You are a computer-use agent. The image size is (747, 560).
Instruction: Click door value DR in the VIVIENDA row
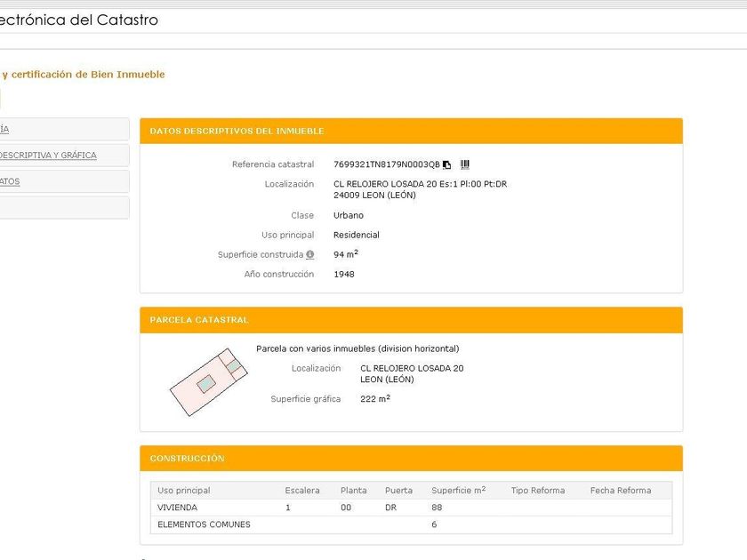390,508
